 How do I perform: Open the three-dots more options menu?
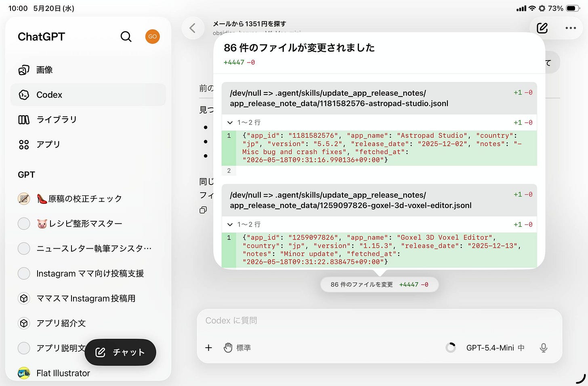[571, 28]
